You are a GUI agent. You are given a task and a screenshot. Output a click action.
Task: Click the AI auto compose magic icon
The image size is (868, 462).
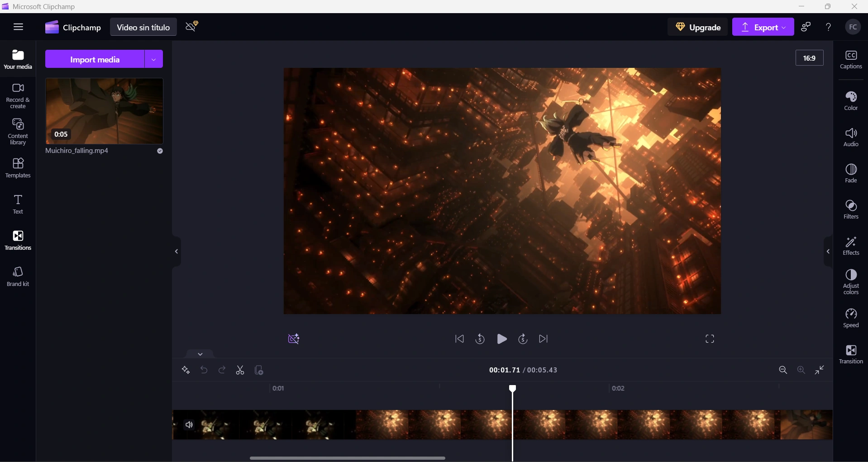click(186, 370)
